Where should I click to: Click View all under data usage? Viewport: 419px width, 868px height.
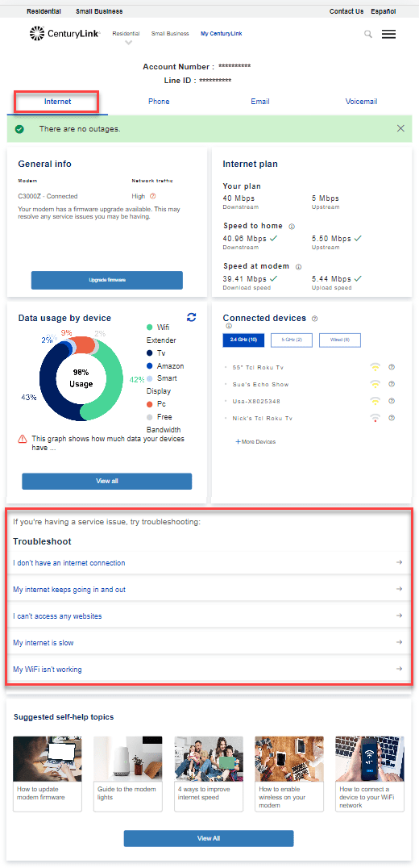click(106, 481)
